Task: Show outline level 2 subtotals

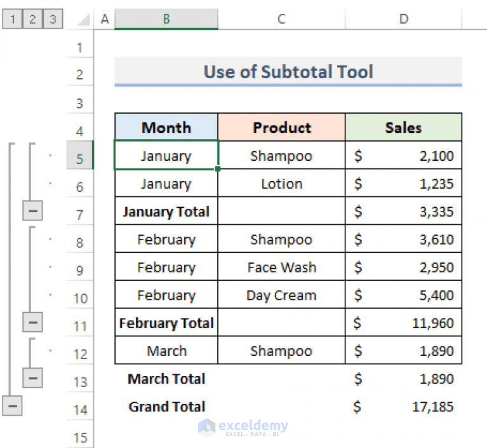Action: (x=32, y=19)
